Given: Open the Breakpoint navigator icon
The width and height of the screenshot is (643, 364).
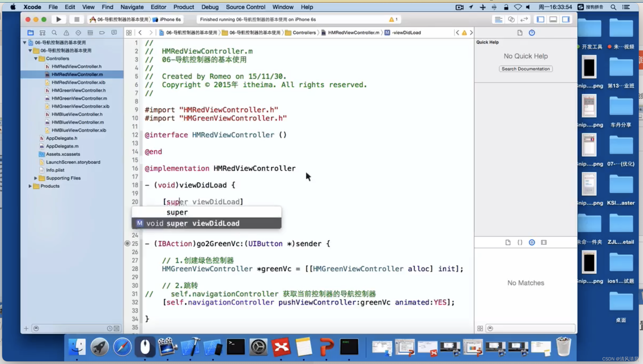Looking at the screenshot, I should (x=102, y=33).
